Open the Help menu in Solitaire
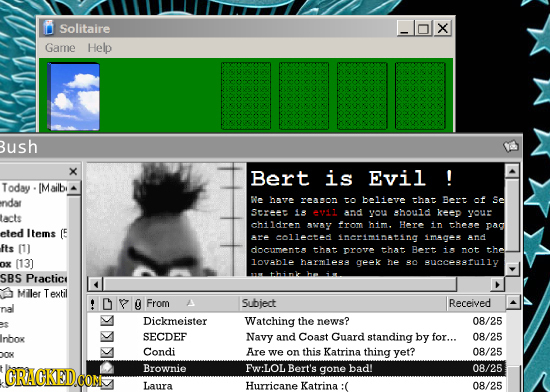The image size is (550, 392). (x=100, y=48)
